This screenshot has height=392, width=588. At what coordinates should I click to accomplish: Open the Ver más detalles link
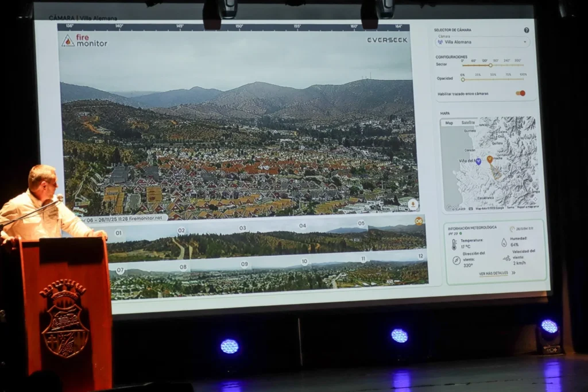point(493,274)
